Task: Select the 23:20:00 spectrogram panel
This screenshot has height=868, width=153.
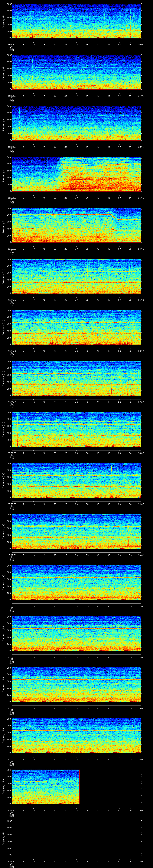Action: point(76,72)
